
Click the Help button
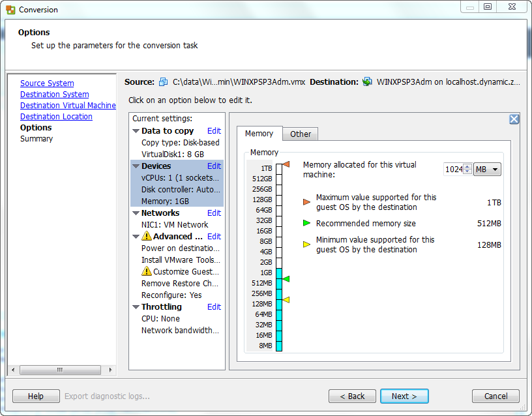(36, 396)
